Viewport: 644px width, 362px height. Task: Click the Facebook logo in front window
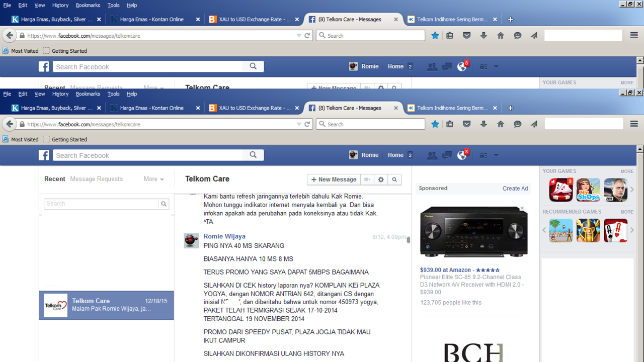click(44, 155)
